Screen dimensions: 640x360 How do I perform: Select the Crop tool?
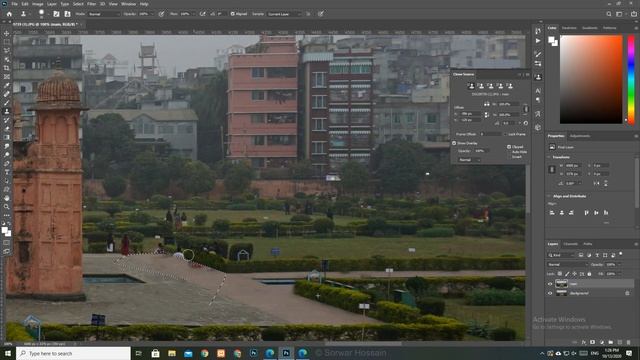6,68
